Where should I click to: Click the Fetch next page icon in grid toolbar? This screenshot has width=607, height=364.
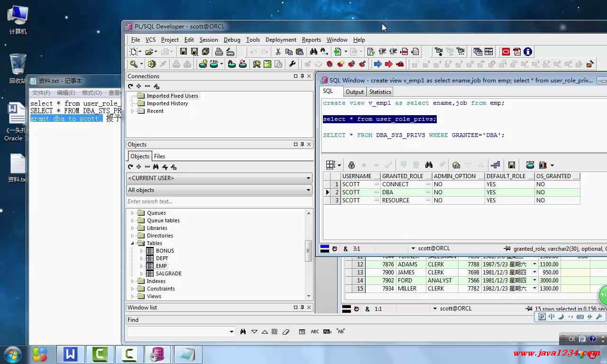(x=404, y=165)
